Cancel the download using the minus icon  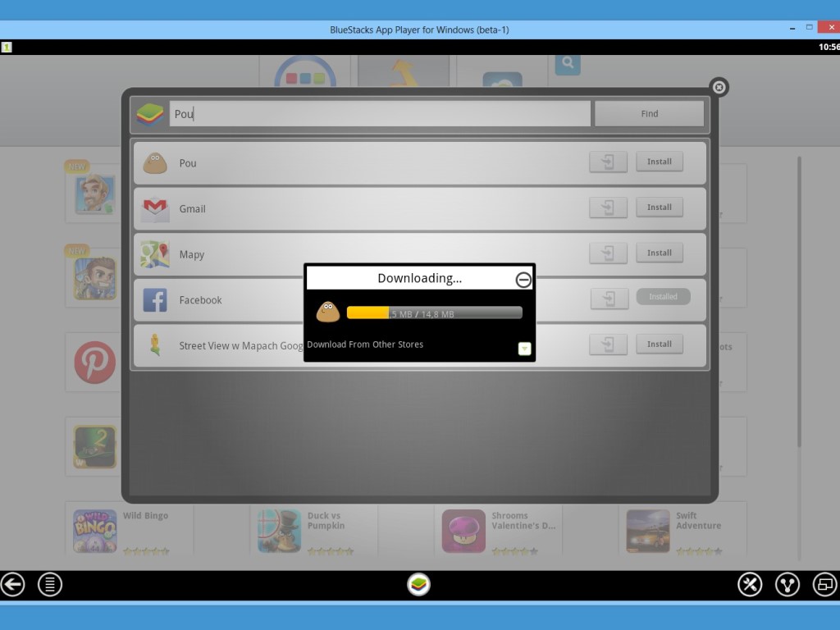point(523,279)
